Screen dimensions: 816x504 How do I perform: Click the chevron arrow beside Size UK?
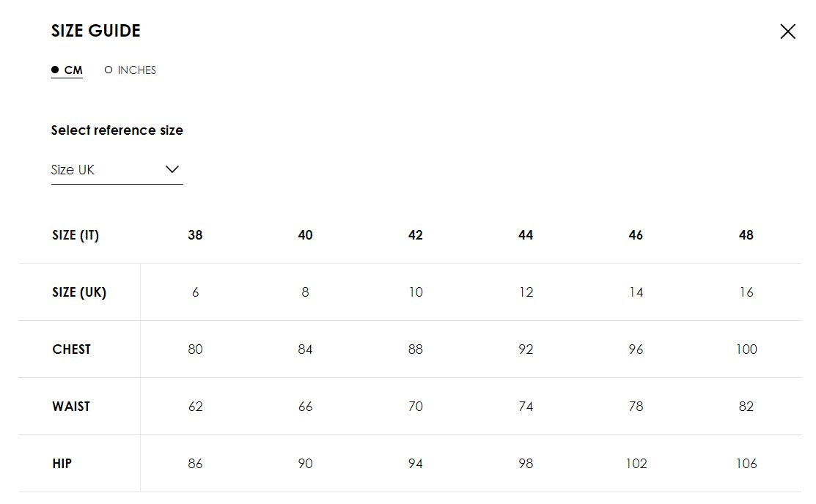pyautogui.click(x=172, y=169)
